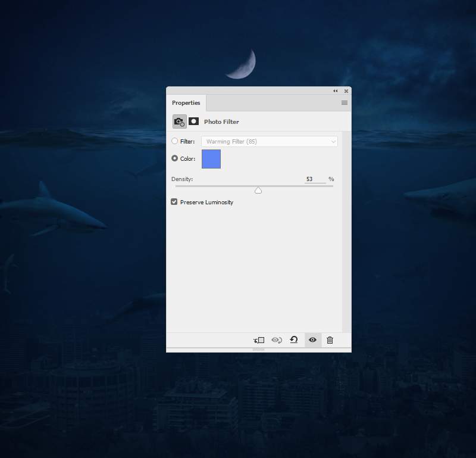This screenshot has width=476, height=458.
Task: Switch to the layer mask icon
Action: coord(194,121)
